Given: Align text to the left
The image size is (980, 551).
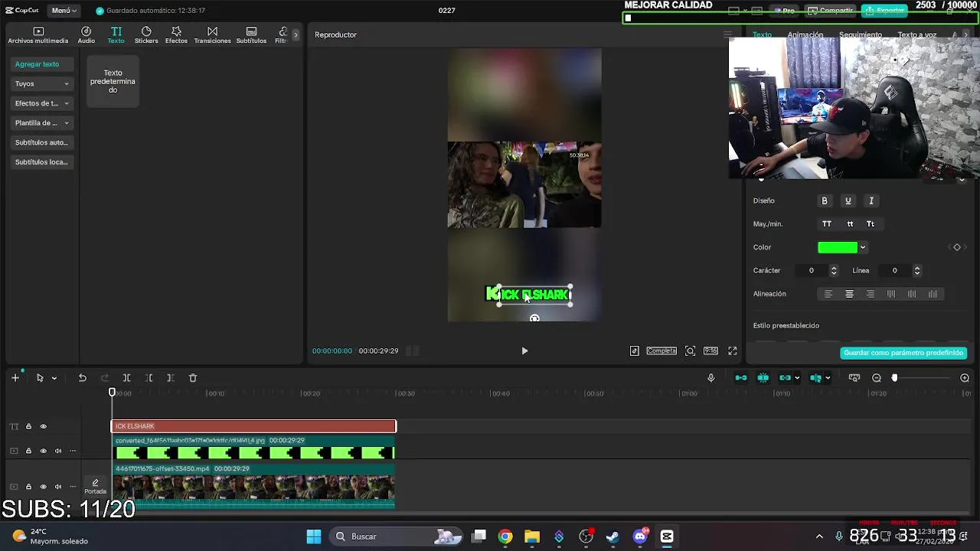Looking at the screenshot, I should coord(828,294).
